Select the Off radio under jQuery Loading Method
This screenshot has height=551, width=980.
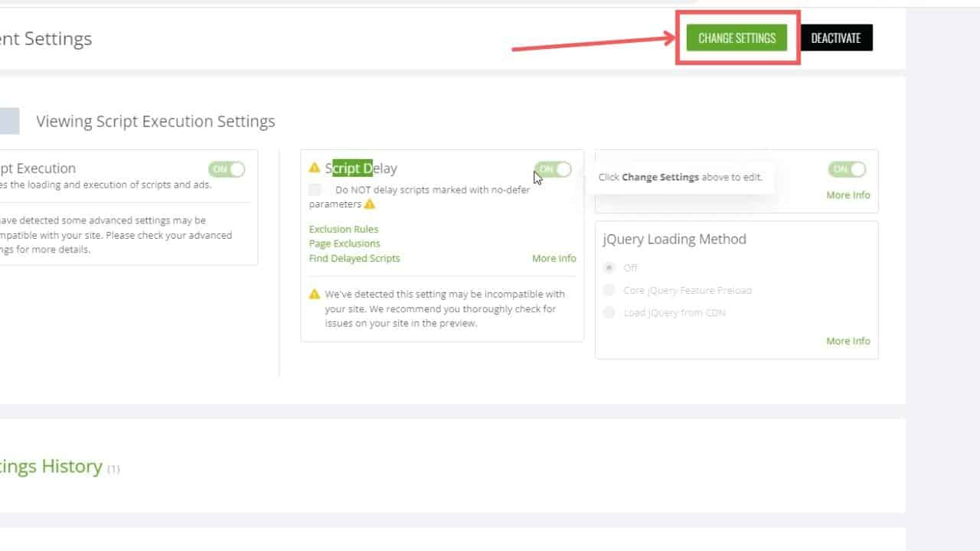609,268
